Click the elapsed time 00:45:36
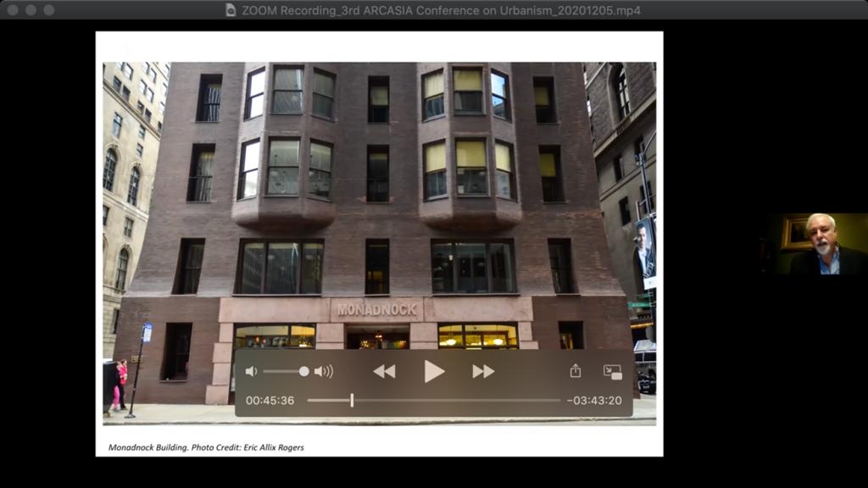The height and width of the screenshot is (488, 868). coord(270,400)
